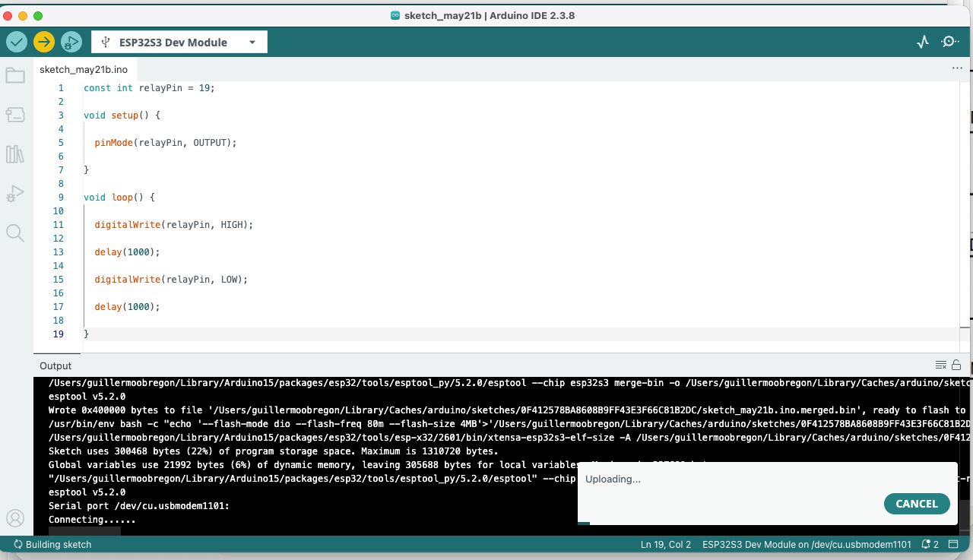Viewport: 973px width, 560px height.
Task: Click the pinMode line of code
Action: [166, 143]
